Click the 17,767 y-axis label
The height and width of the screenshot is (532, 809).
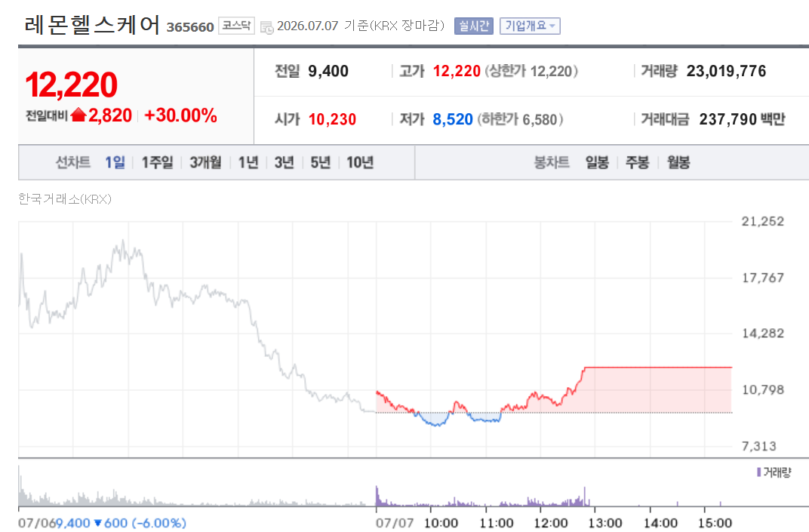click(x=762, y=278)
